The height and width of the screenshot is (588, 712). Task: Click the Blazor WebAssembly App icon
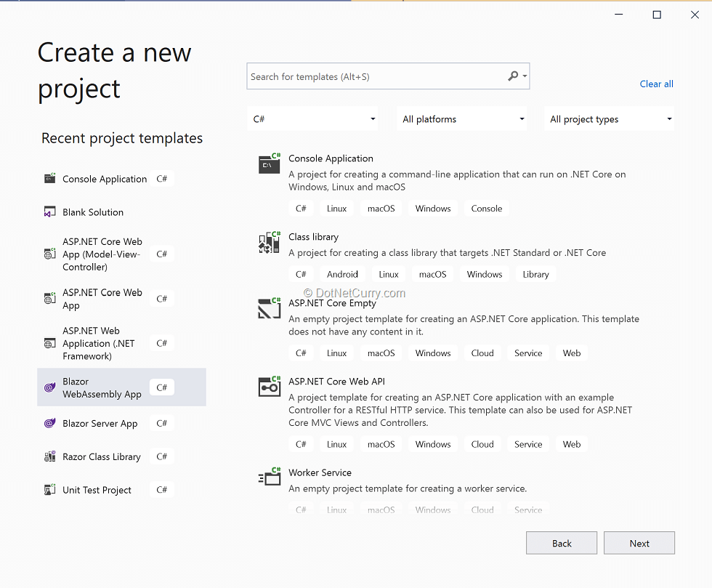(50, 387)
